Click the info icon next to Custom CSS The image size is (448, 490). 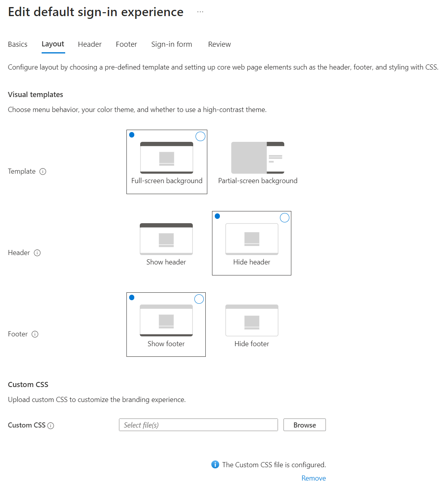coord(51,426)
